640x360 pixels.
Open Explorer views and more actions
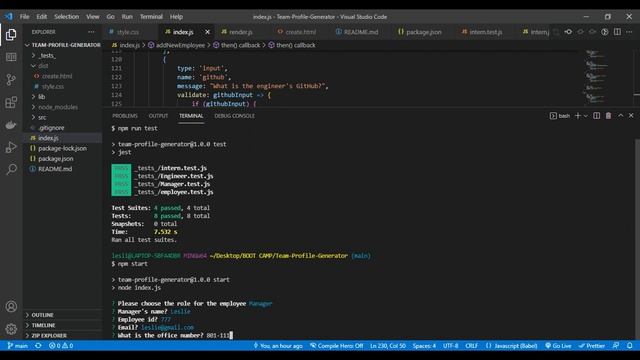pyautogui.click(x=91, y=32)
